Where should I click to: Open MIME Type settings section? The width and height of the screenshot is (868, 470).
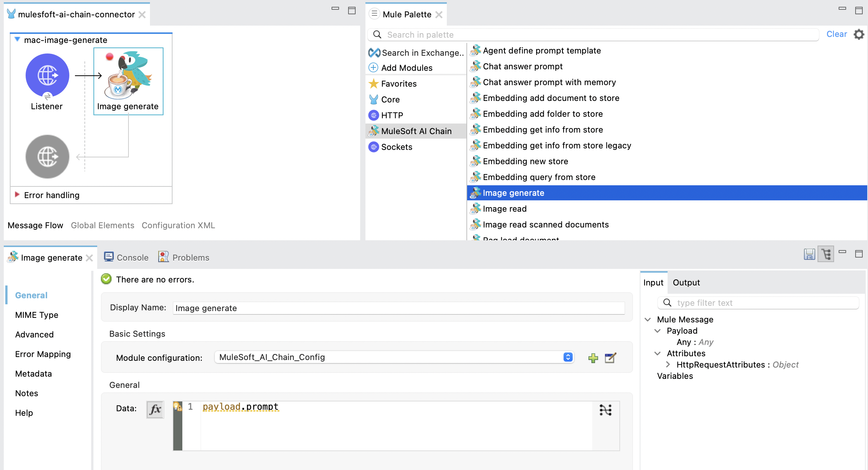pyautogui.click(x=37, y=315)
